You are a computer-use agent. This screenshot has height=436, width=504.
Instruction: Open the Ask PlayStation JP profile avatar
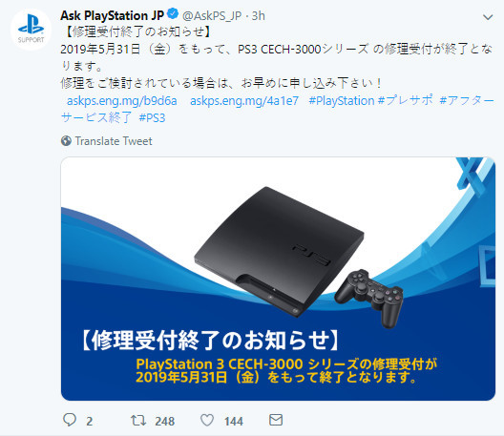pyautogui.click(x=31, y=30)
